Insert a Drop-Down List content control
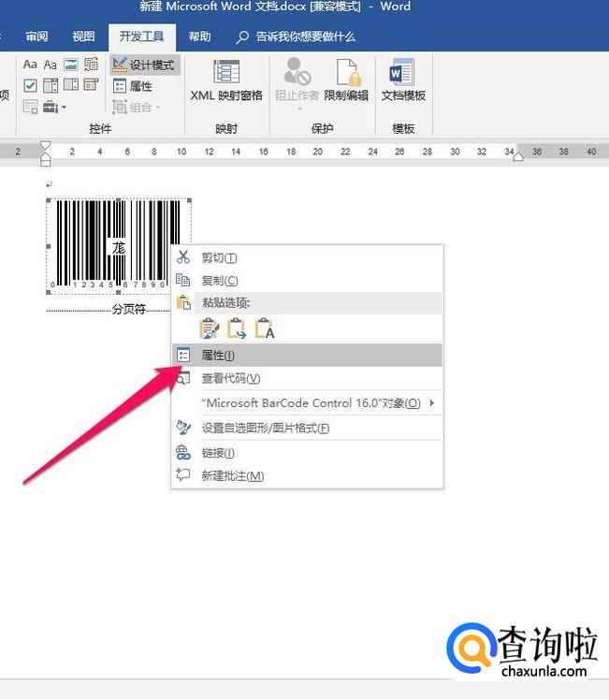 click(x=71, y=85)
